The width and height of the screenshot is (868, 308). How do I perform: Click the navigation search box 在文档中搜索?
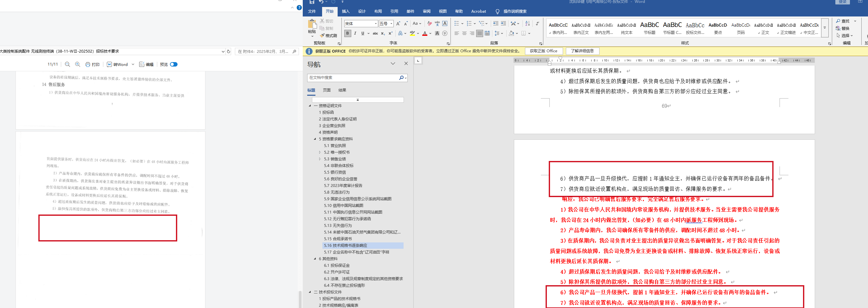pyautogui.click(x=353, y=78)
